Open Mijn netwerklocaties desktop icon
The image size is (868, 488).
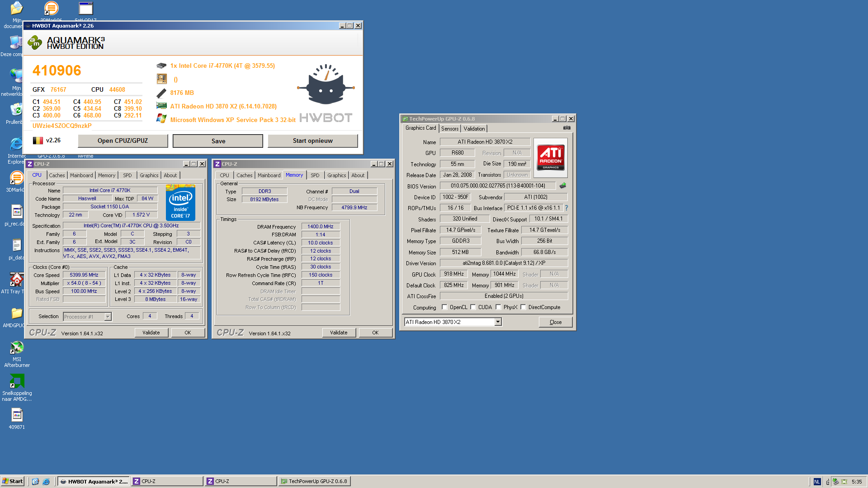(17, 76)
